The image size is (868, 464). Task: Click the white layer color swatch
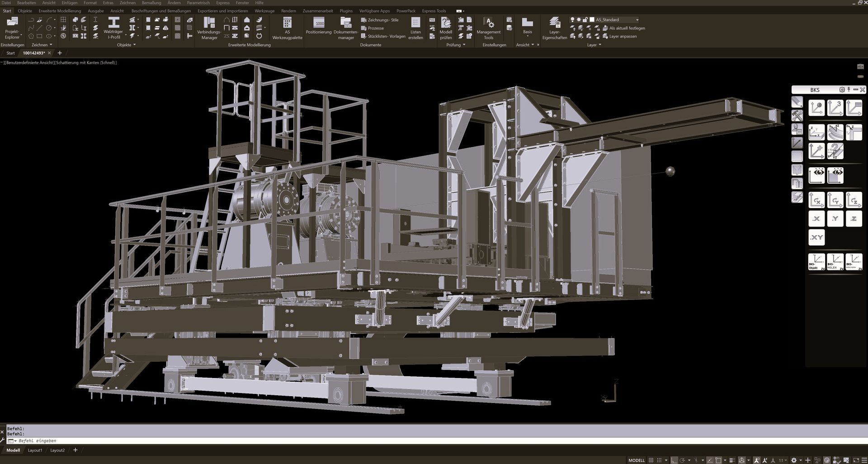(592, 20)
